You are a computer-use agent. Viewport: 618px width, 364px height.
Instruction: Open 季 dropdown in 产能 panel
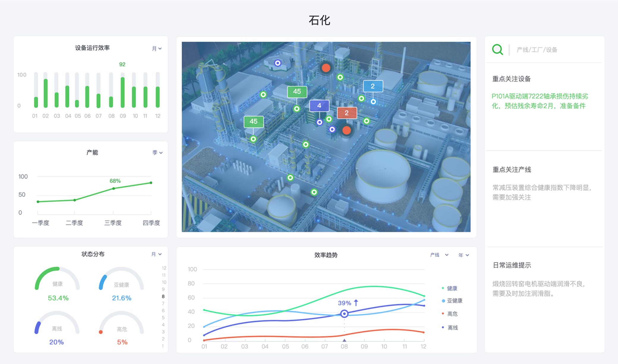[157, 152]
